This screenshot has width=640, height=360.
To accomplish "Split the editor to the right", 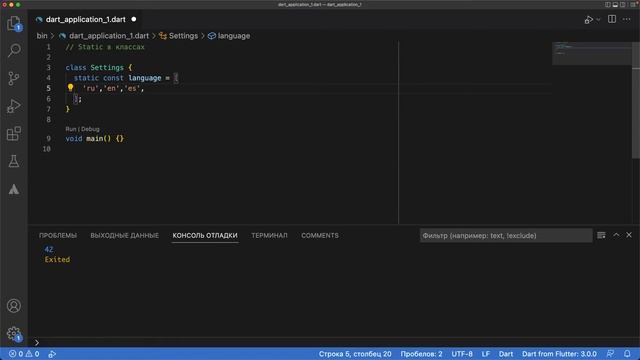I will click(x=612, y=19).
